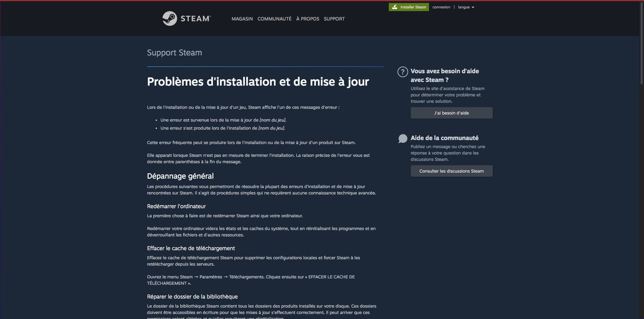Open the Support Steam heading link
Screen dimensions: 644x319
[174, 53]
